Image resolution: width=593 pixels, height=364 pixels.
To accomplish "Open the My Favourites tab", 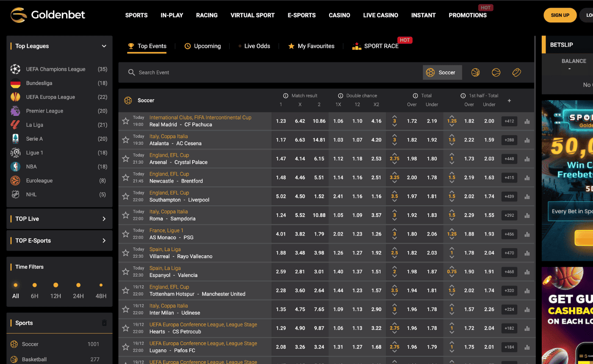I will pyautogui.click(x=311, y=46).
